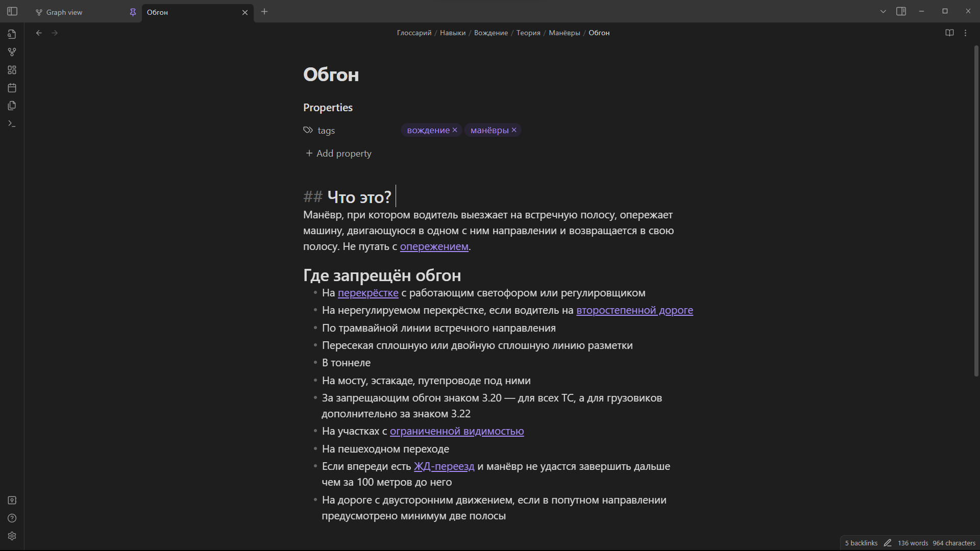Follow the ЖД-переезд link

pyautogui.click(x=444, y=466)
